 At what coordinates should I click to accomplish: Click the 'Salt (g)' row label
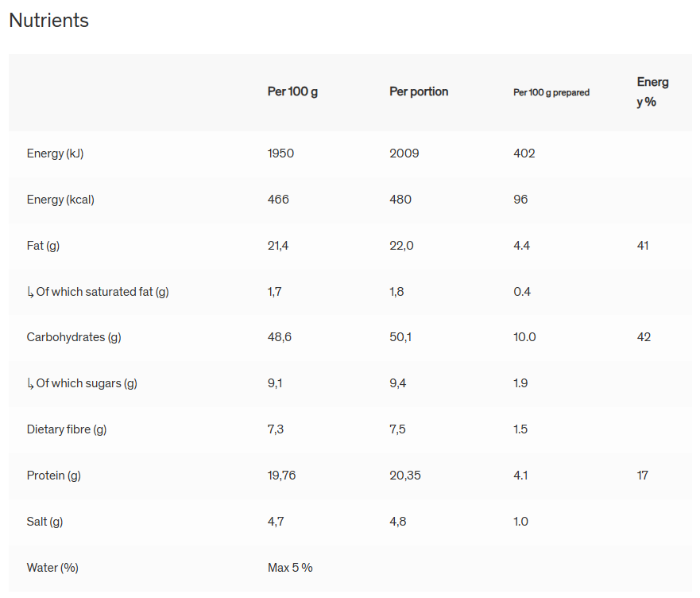point(44,522)
